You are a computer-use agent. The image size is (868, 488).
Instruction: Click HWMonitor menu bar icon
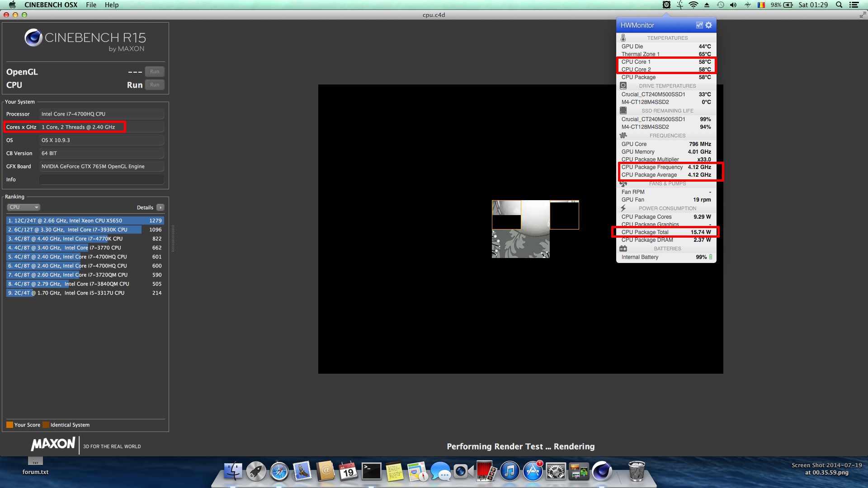666,5
